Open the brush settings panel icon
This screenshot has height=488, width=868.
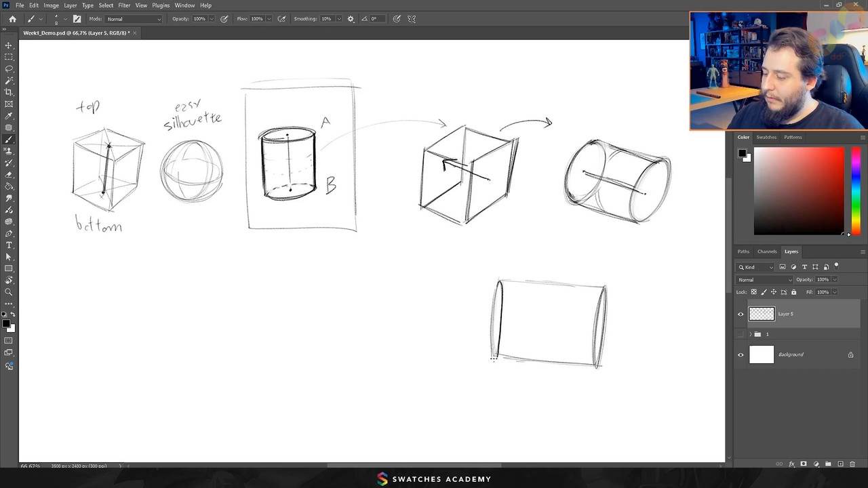[x=77, y=19]
